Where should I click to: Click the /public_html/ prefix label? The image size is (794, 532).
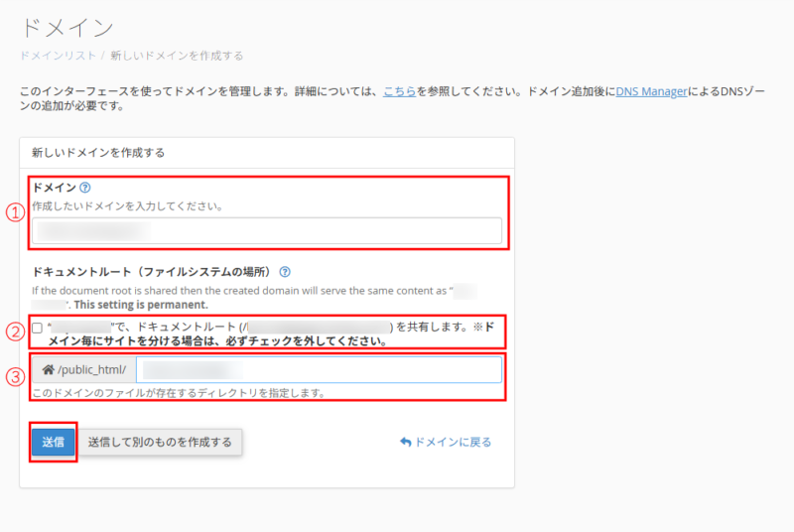tap(91, 370)
